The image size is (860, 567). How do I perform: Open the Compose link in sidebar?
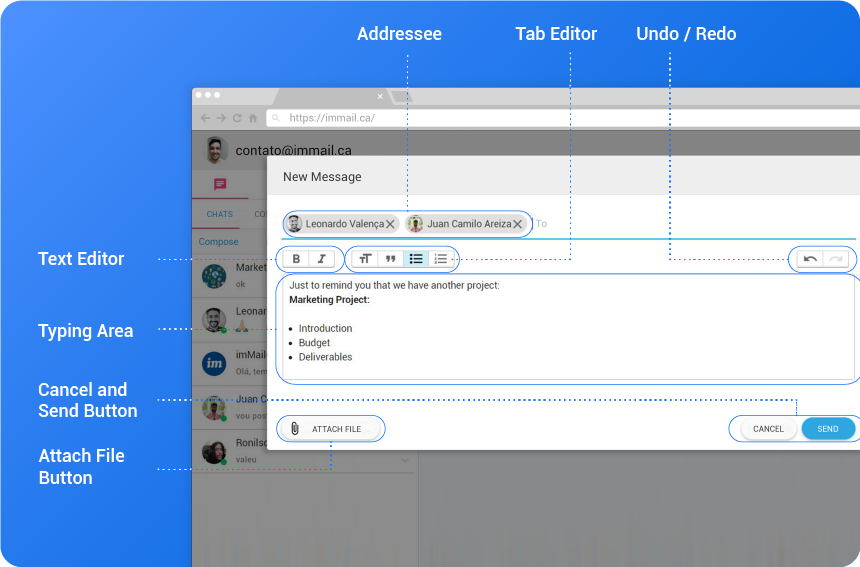218,242
